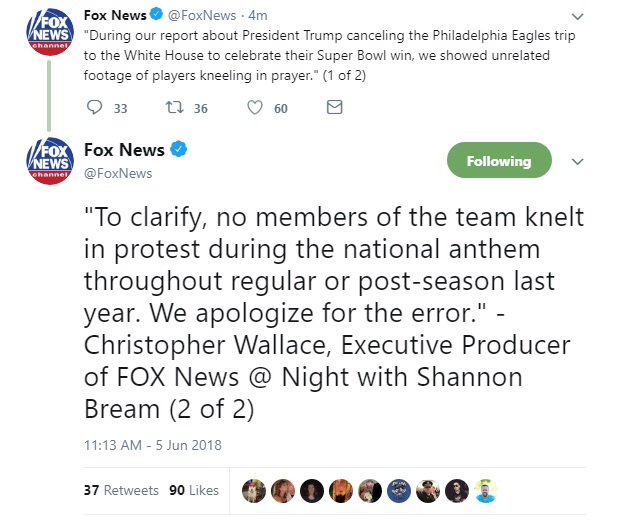Expand the top tweet's chevron menu
The height and width of the screenshot is (519, 618).
pyautogui.click(x=576, y=17)
